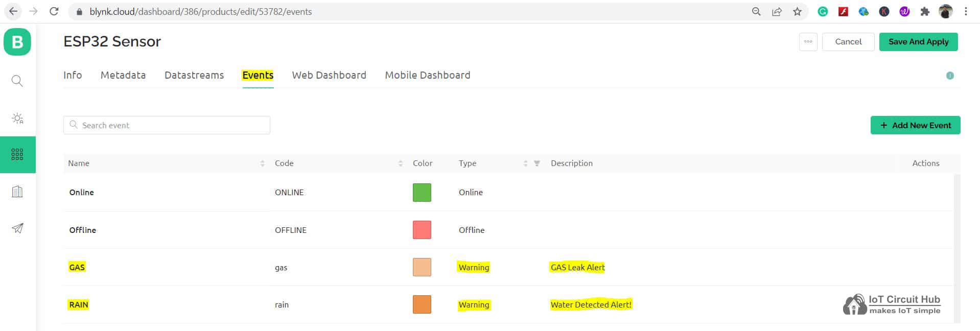Click the orange RAIN event color swatch
The height and width of the screenshot is (331, 980).
(x=422, y=304)
